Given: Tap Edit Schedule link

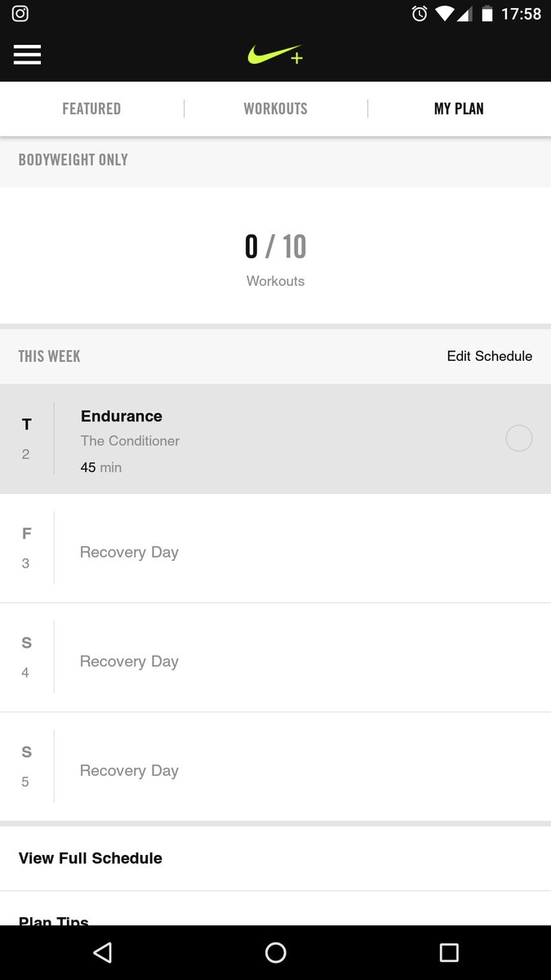Looking at the screenshot, I should pyautogui.click(x=490, y=356).
